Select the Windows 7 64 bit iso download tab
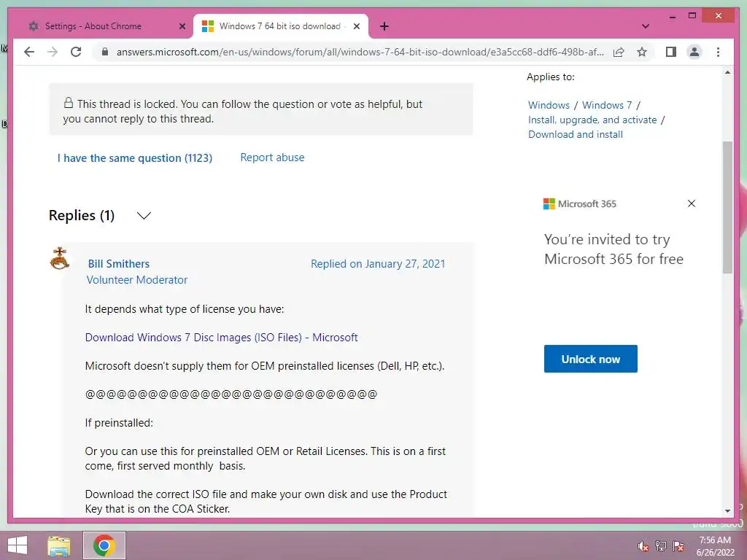This screenshot has height=560, width=747. (x=281, y=26)
